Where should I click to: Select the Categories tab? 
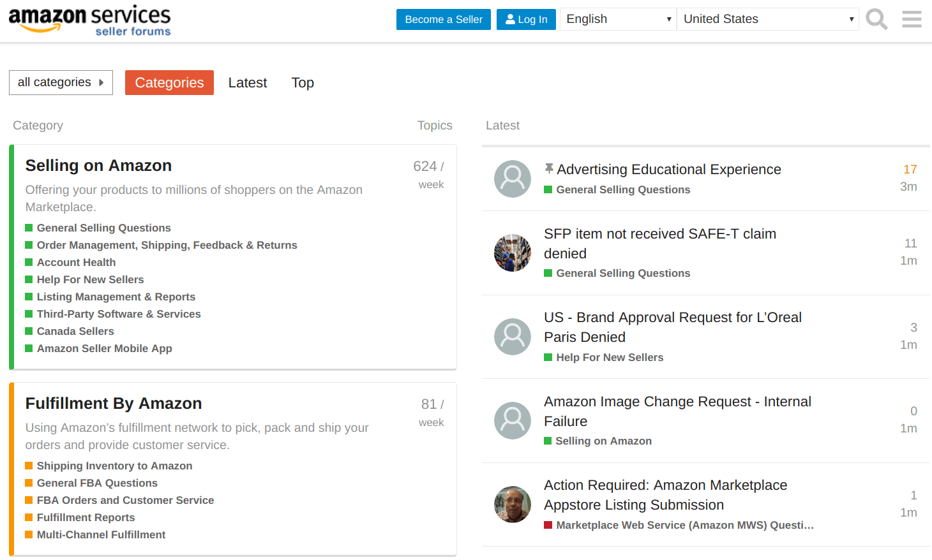169,82
